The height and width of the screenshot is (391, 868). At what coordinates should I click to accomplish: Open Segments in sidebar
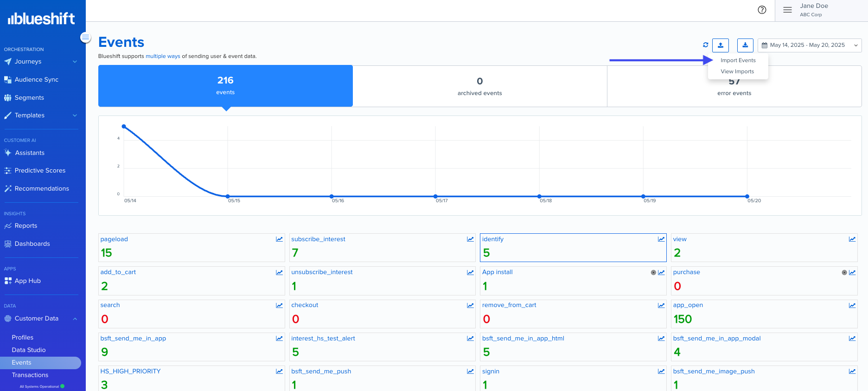coord(29,98)
